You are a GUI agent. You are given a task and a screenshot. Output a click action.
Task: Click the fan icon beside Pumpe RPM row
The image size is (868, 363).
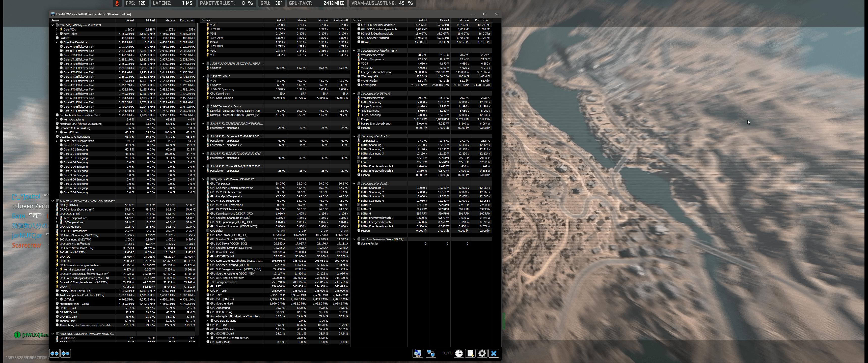point(359,119)
